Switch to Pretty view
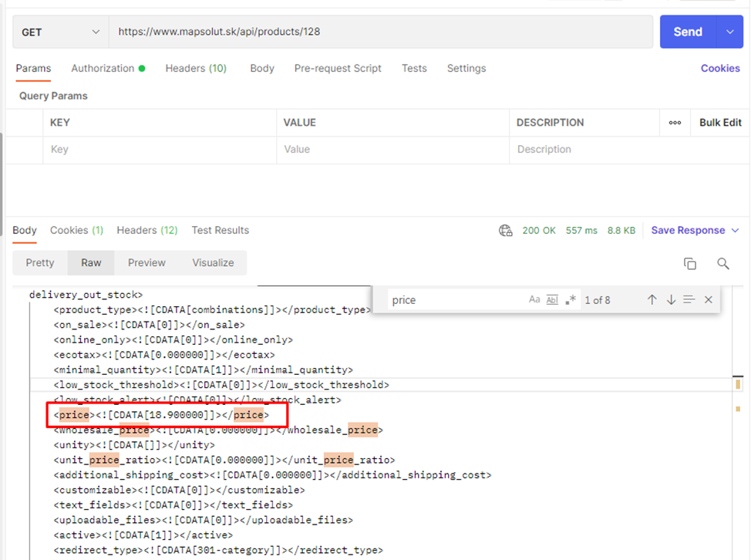751x560 pixels. (x=40, y=263)
